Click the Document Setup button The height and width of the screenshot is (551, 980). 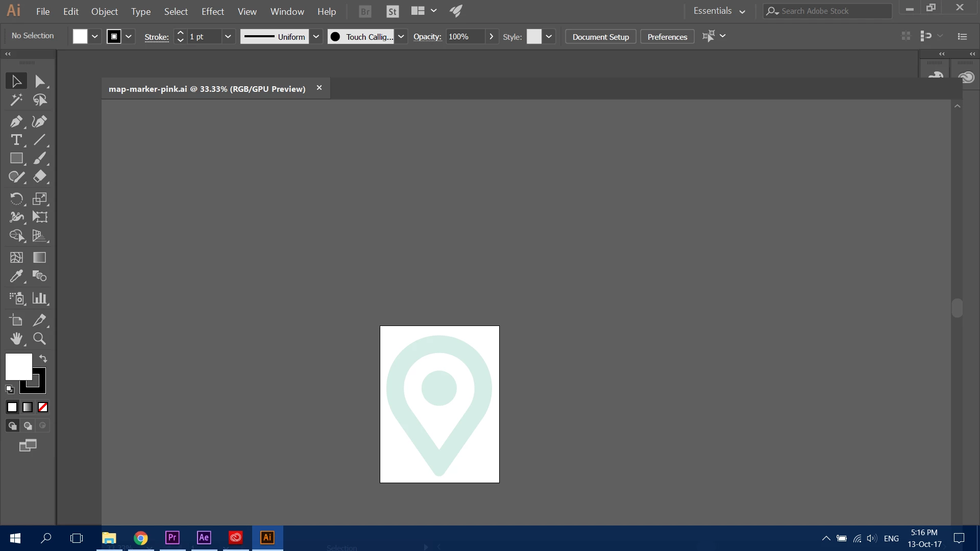[600, 37]
